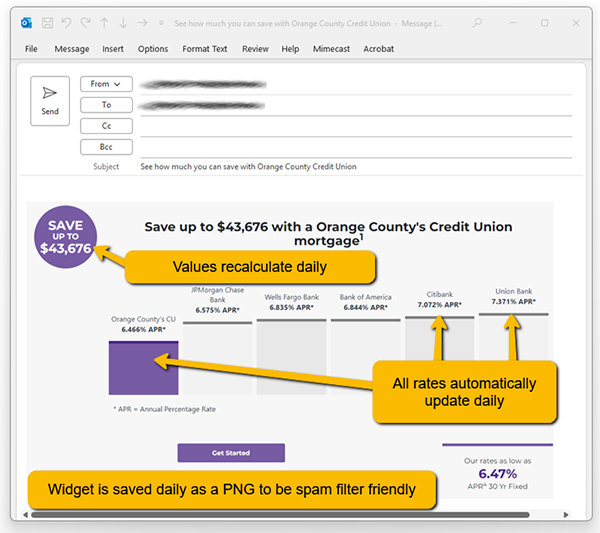Click the Save icon in title bar

(47, 22)
